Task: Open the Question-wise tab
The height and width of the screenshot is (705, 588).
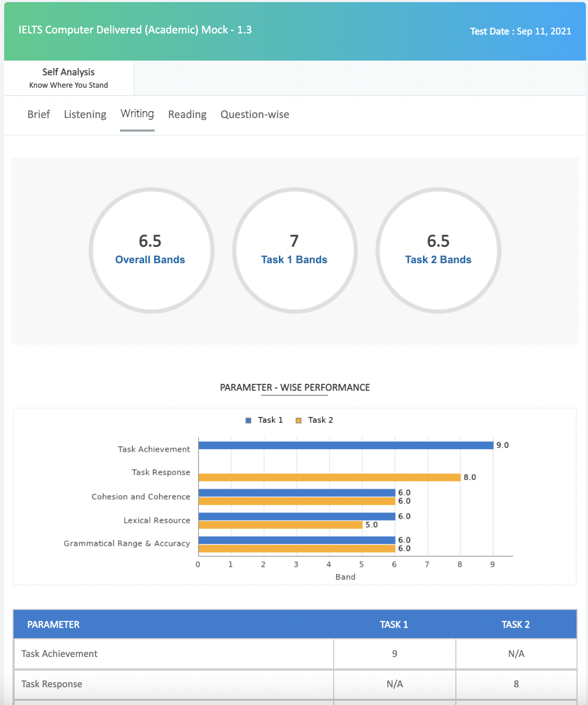Action: [255, 114]
